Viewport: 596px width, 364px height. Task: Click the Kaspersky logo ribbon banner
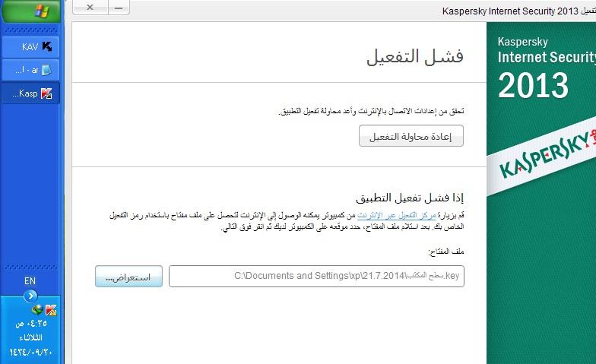tap(541, 156)
